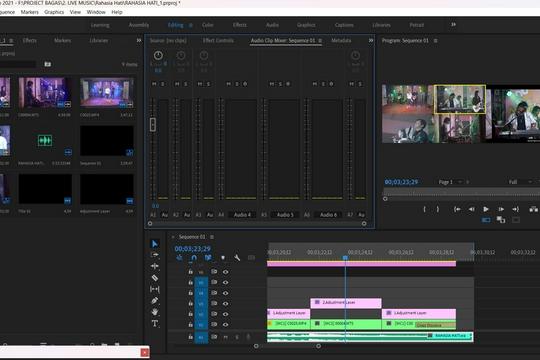Select the Track Select Forward tool
The height and width of the screenshot is (360, 540).
[155, 255]
